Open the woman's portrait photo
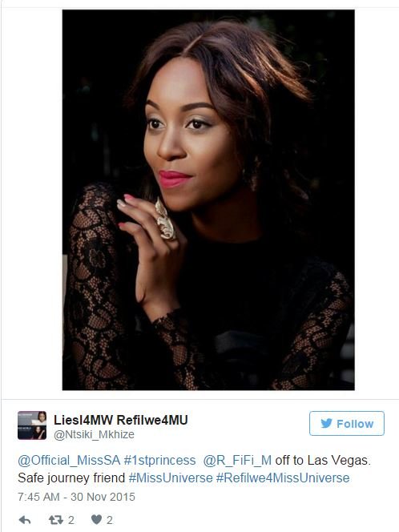399x532 pixels. [208, 199]
